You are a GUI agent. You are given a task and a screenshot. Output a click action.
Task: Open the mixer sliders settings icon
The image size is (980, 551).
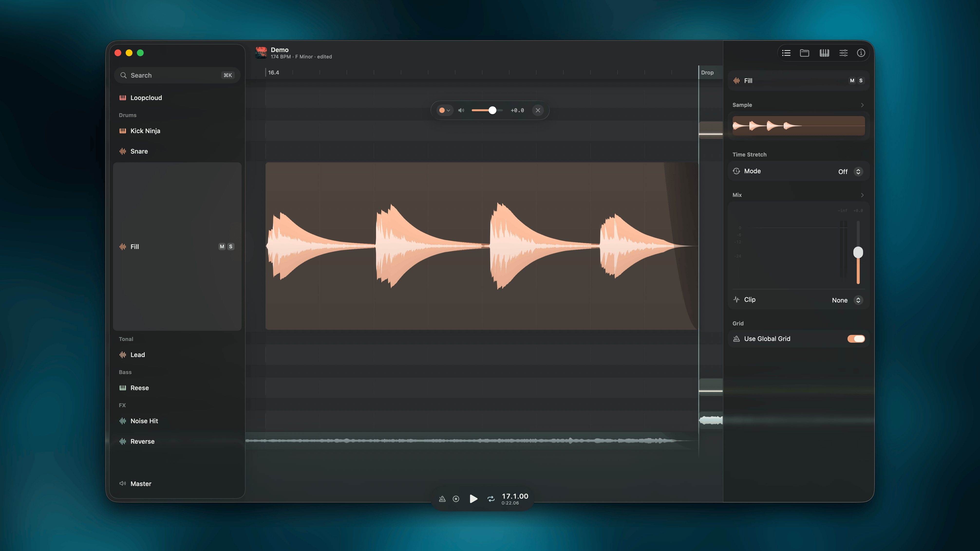(x=843, y=53)
